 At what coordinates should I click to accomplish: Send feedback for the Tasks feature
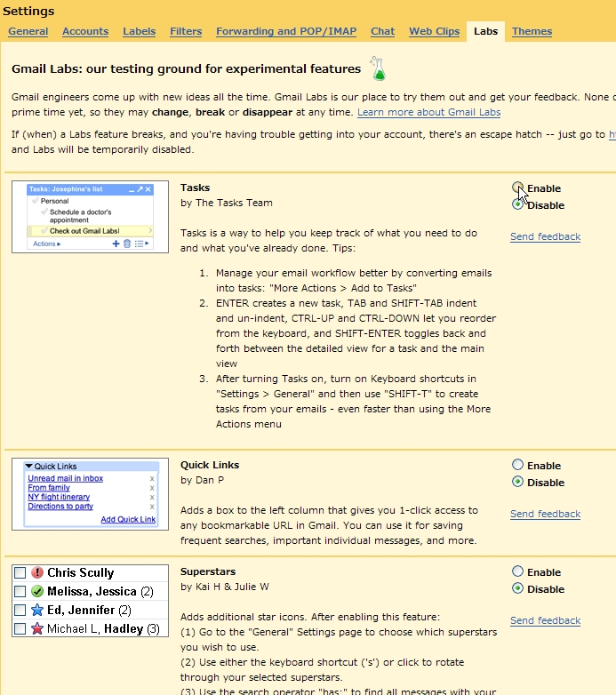(545, 236)
